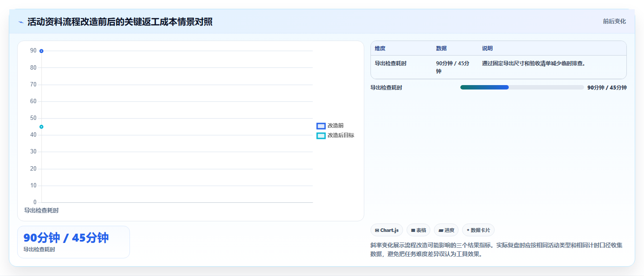Viewport: 644px width, 276px height.
Task: Click the y-axis label 50
Action: tap(33, 118)
